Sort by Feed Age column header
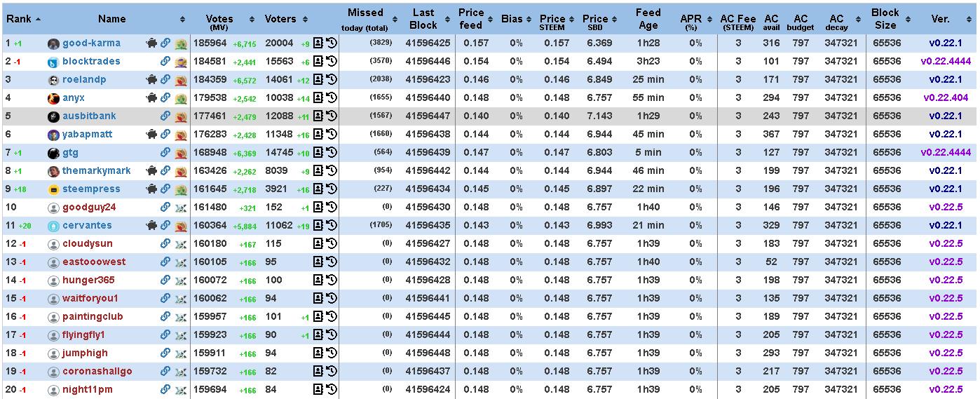Screen dimensions: 980x399 (x=648, y=19)
